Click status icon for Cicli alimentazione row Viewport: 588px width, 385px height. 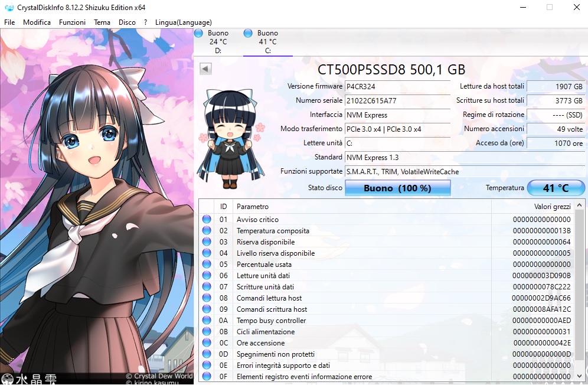(207, 332)
